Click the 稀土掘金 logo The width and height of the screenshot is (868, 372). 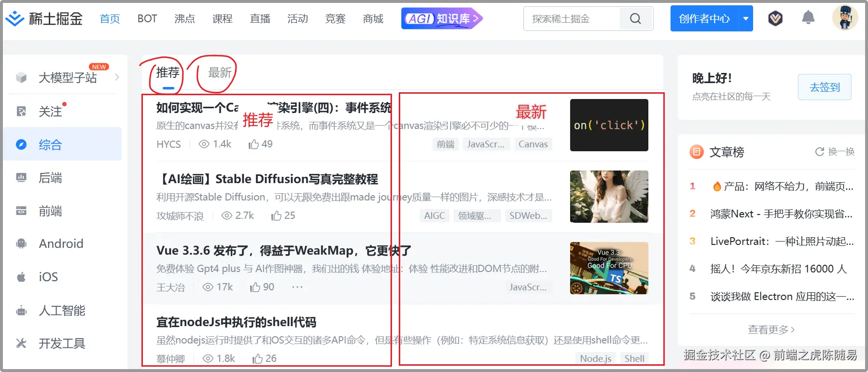tap(44, 18)
